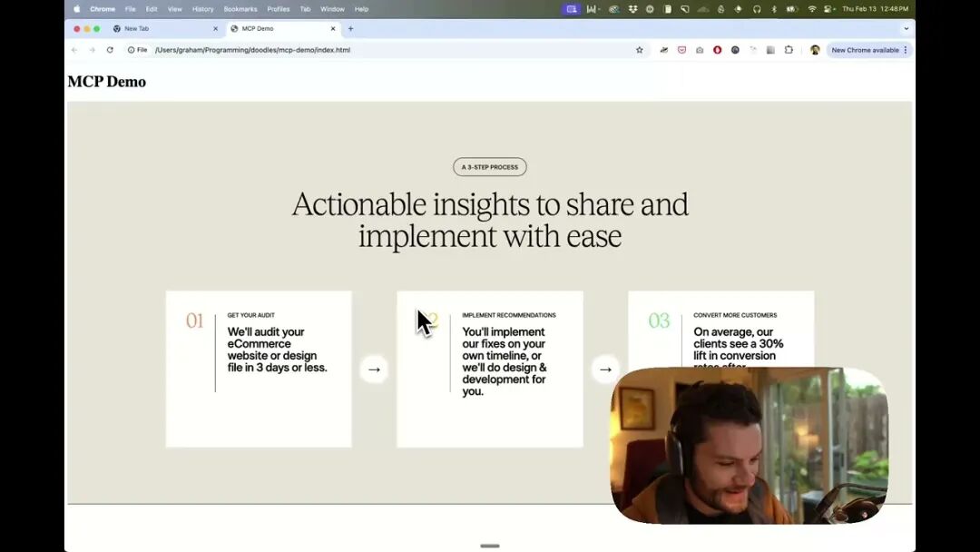This screenshot has width=980, height=552.
Task: Open the Extensions puzzle-piece menu
Action: point(789,50)
